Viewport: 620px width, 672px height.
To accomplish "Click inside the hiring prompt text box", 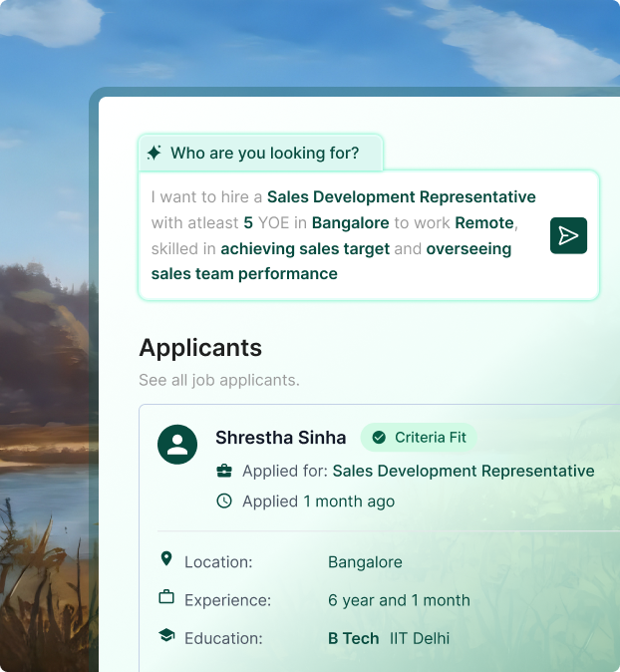I will pyautogui.click(x=339, y=235).
